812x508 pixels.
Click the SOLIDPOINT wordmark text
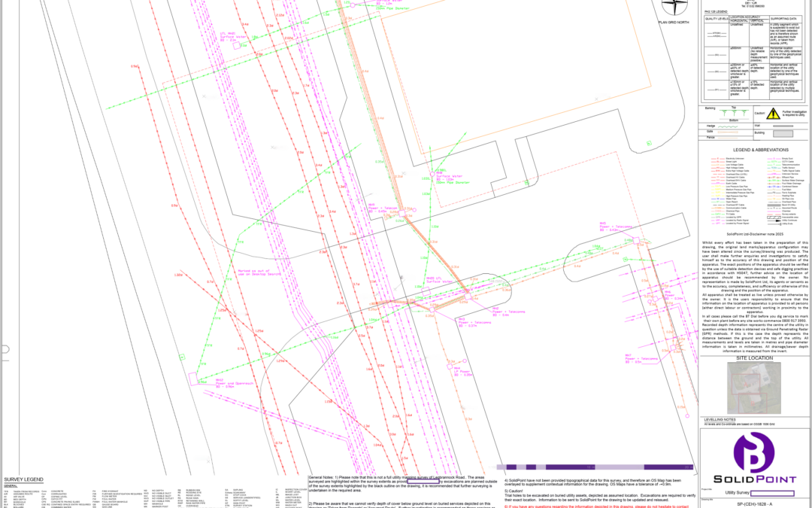coord(754,479)
